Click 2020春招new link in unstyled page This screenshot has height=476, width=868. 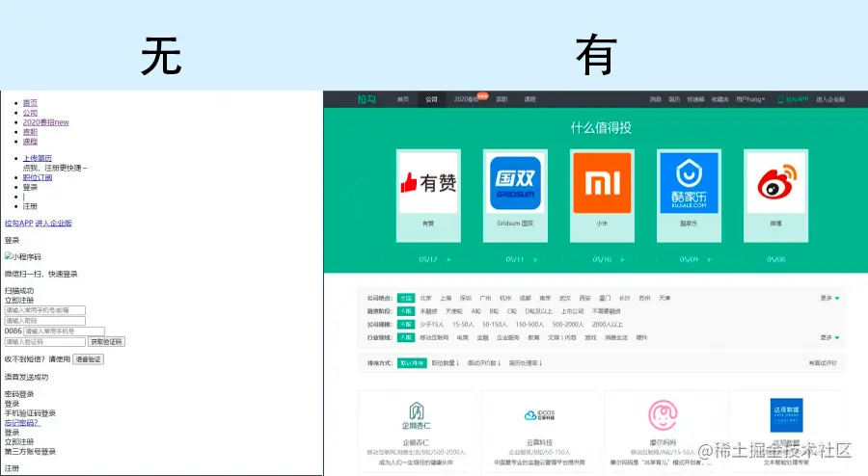[46, 122]
